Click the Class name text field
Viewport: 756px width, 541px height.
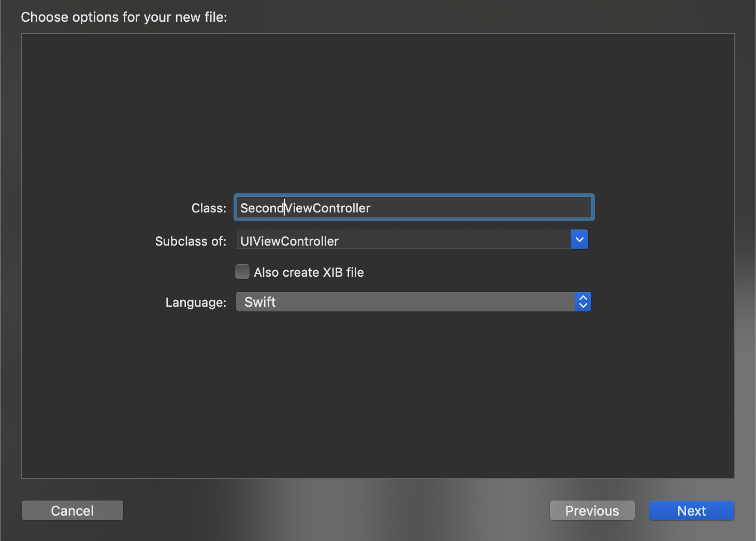coord(414,208)
